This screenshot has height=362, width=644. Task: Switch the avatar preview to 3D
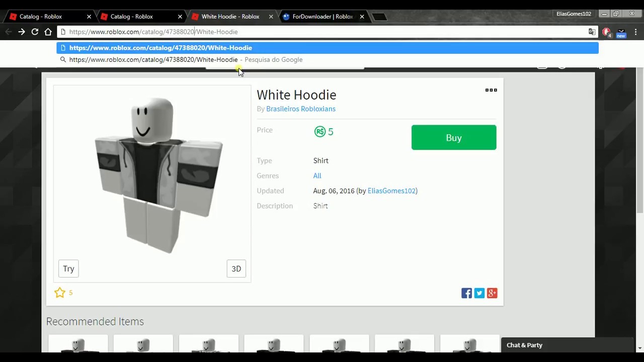click(236, 268)
